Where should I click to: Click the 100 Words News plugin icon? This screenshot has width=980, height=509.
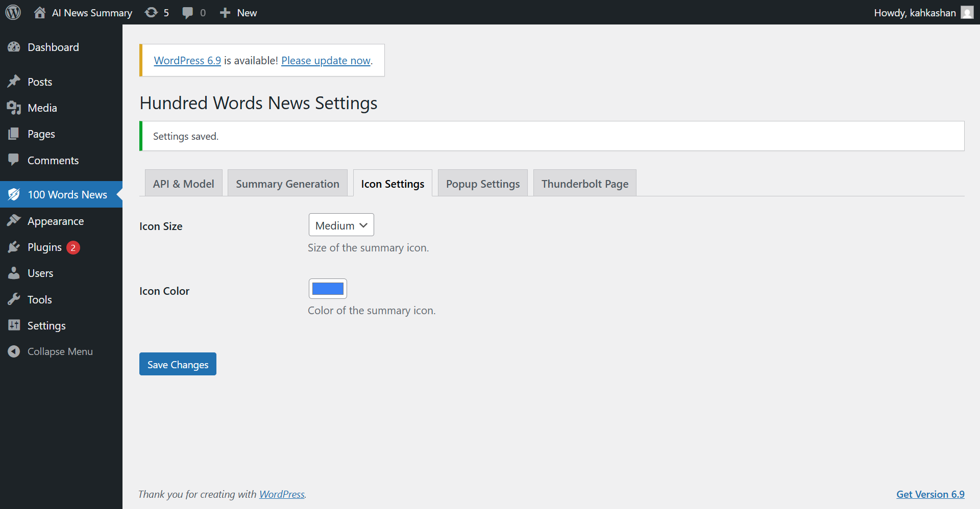point(14,194)
